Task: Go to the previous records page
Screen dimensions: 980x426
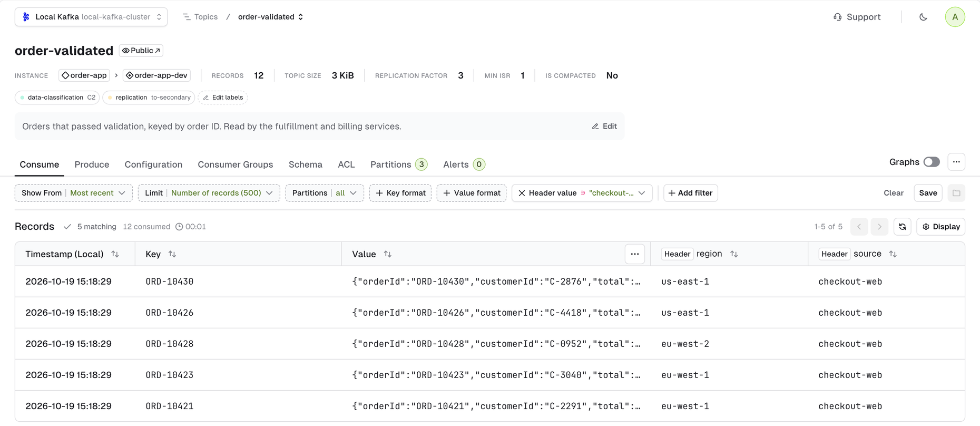Action: click(859, 227)
